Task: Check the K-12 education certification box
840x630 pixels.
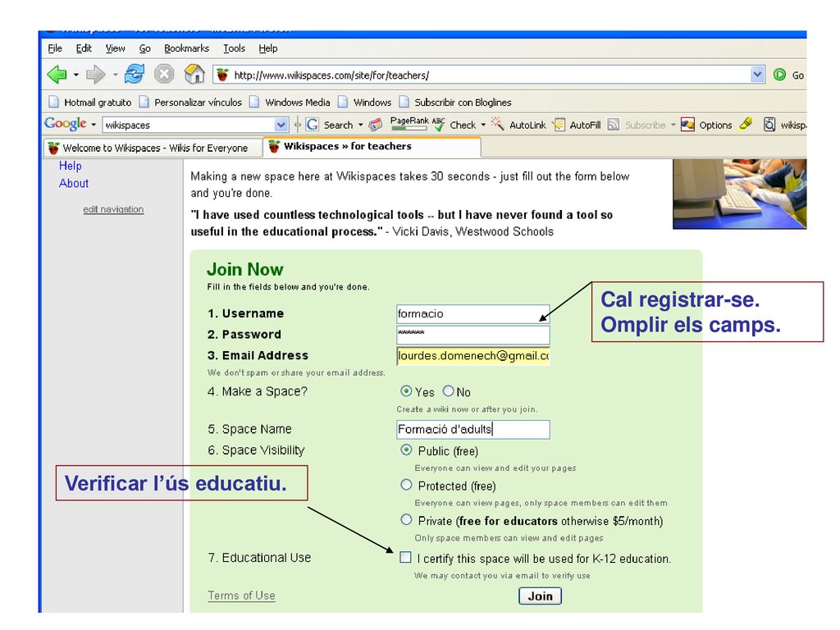Action: click(x=405, y=558)
